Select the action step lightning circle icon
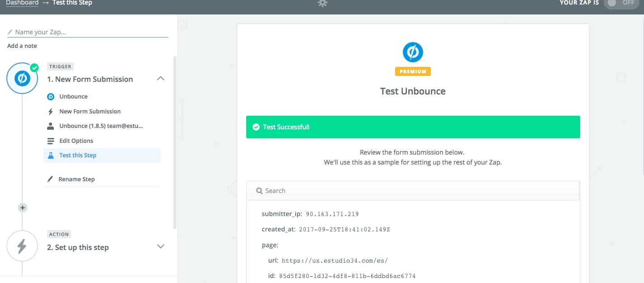 22,246
